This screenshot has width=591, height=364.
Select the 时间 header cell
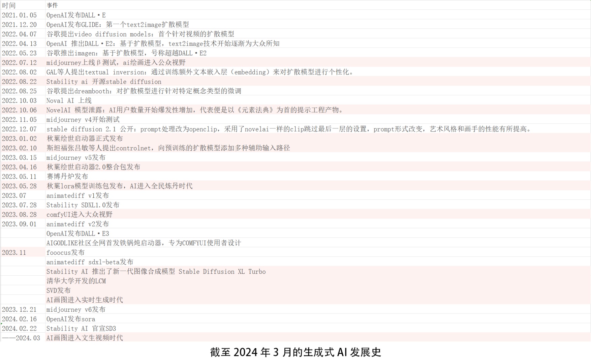23,5
